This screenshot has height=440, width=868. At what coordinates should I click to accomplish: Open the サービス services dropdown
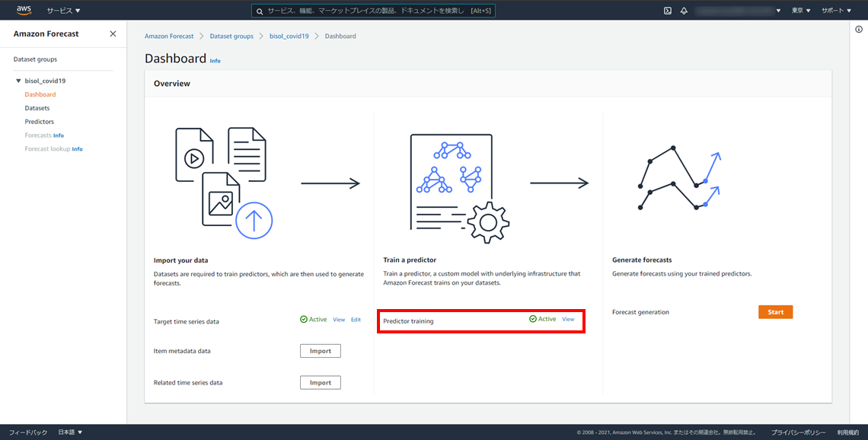[x=63, y=11]
